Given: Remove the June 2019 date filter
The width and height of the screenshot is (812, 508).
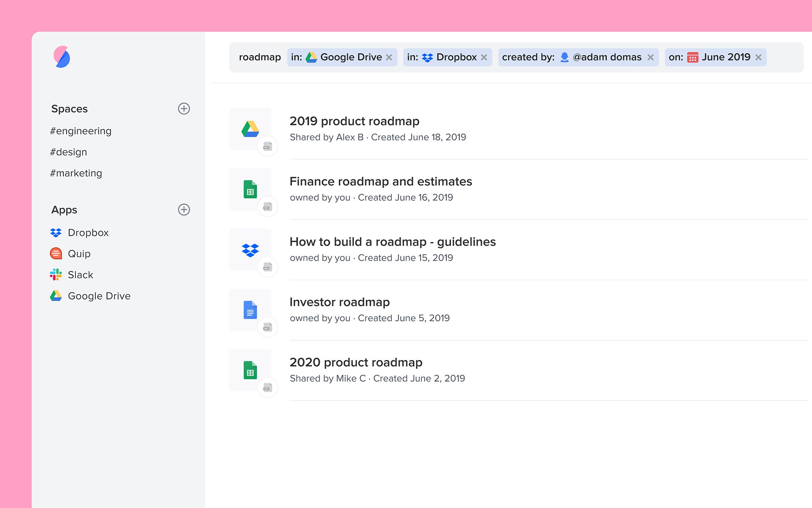Looking at the screenshot, I should 758,57.
